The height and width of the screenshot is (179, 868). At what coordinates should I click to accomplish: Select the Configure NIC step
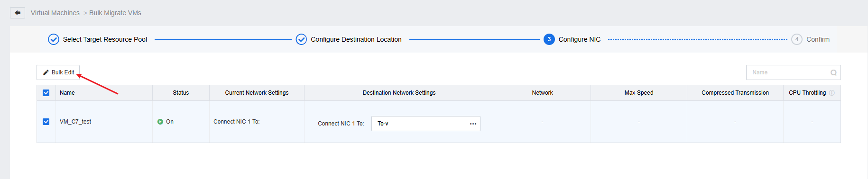pos(580,39)
